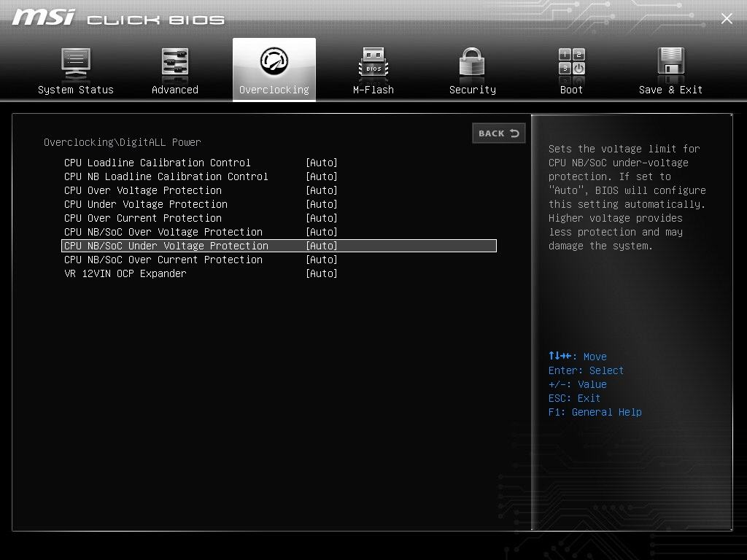Screen dimensions: 747x560
Task: Change CPU Under Voltage Protection value
Action: 322,204
